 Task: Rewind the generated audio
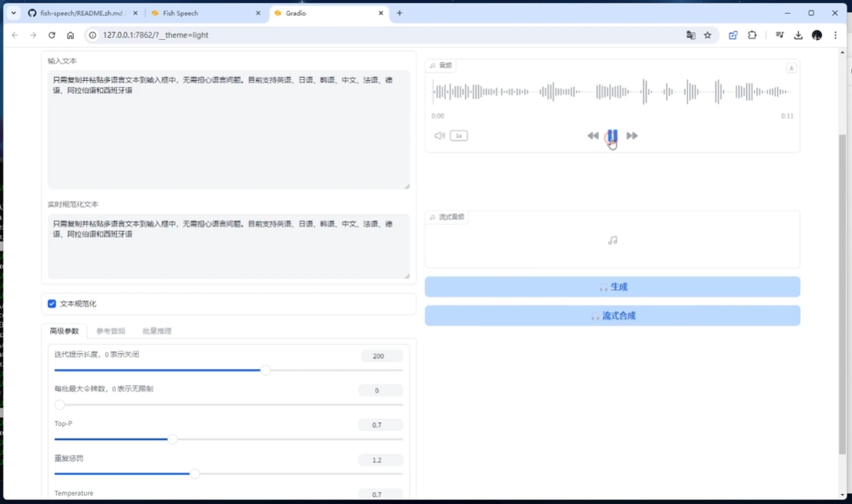[x=592, y=136]
